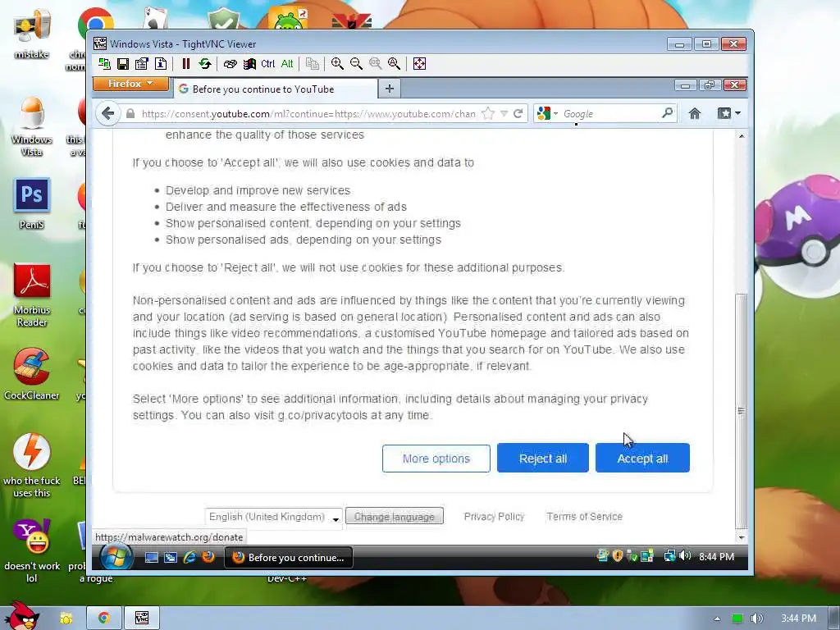Screen dimensions: 840x630
Task: Open TightVNC connection options icon
Action: (x=141, y=64)
